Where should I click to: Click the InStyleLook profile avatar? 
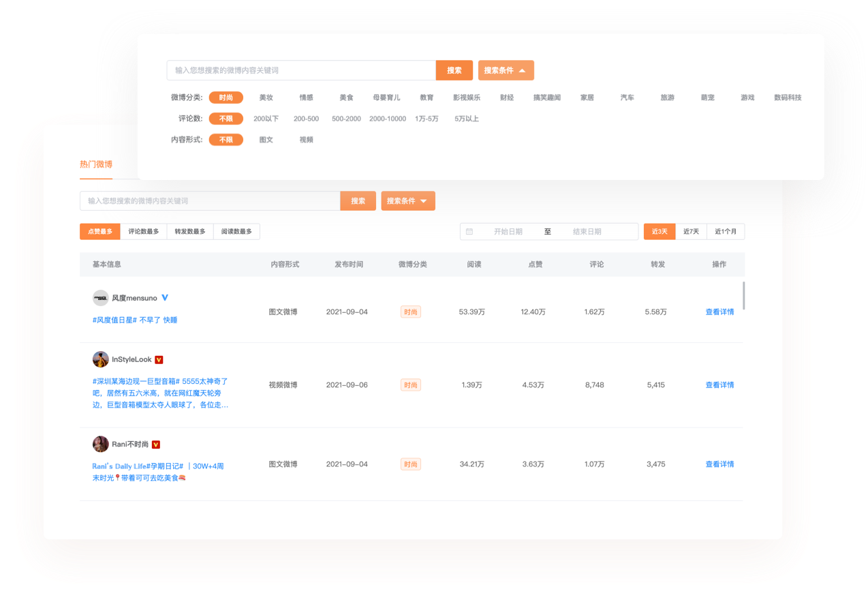pyautogui.click(x=101, y=359)
